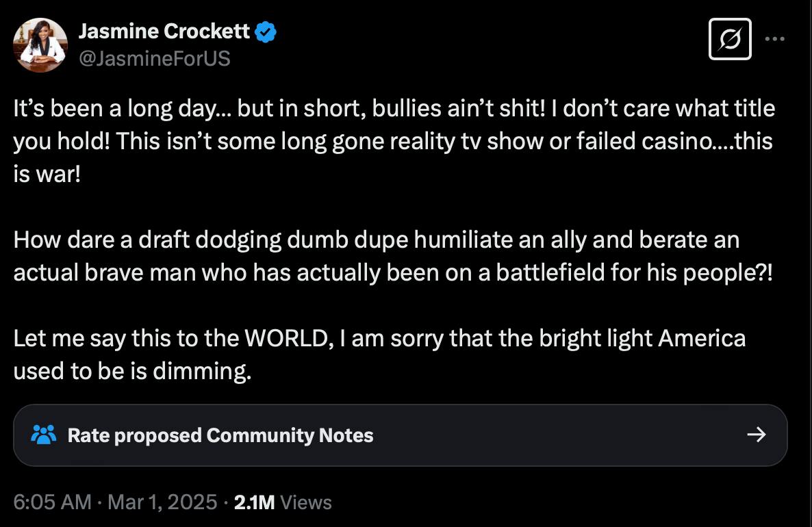Click the right arrow in Community Notes banner

pos(756,435)
